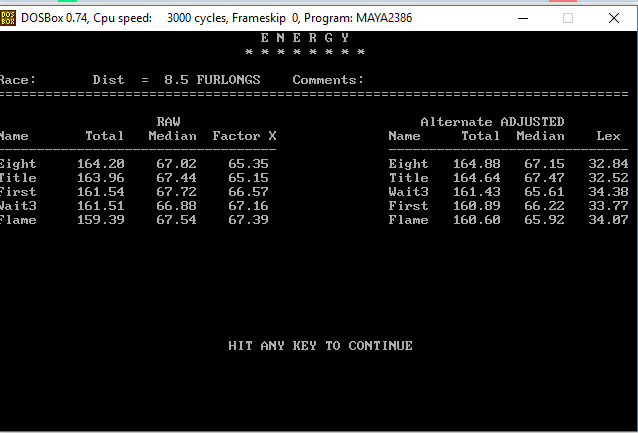Click Factor X value 65.15

(248, 178)
